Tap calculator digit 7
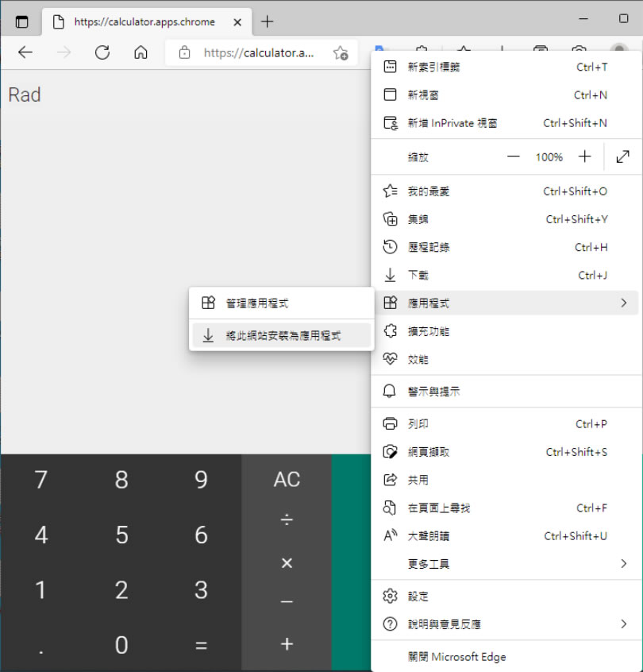This screenshot has height=672, width=643. [x=40, y=480]
